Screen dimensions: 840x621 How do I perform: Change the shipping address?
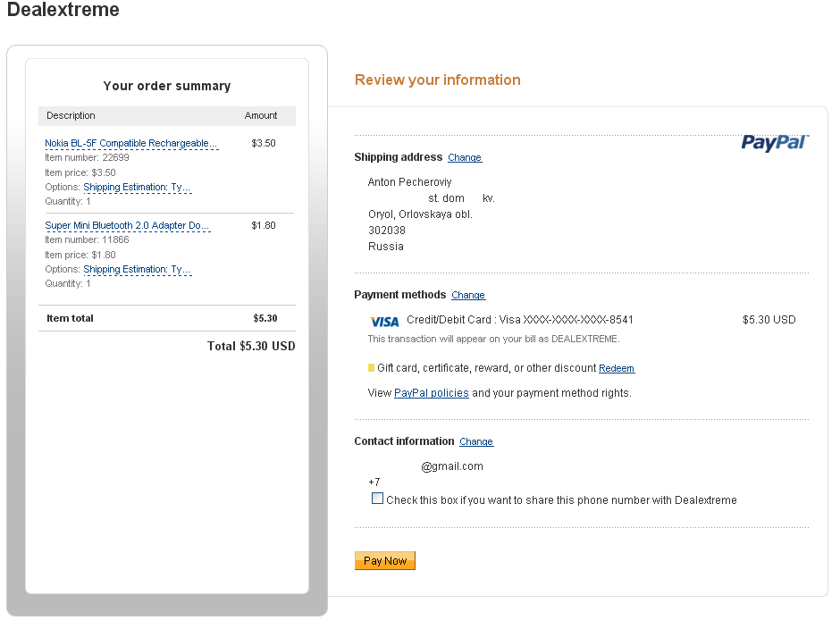coord(465,157)
